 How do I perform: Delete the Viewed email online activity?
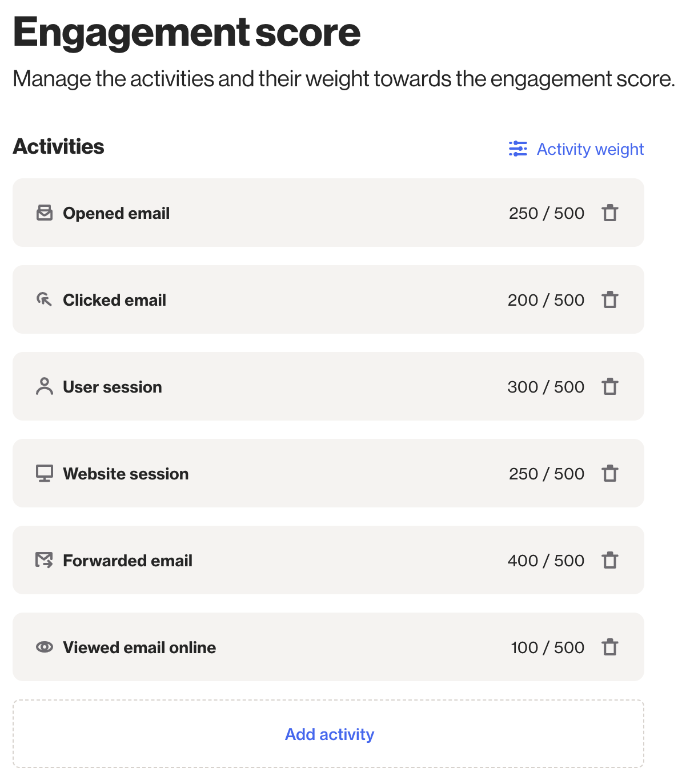[610, 647]
